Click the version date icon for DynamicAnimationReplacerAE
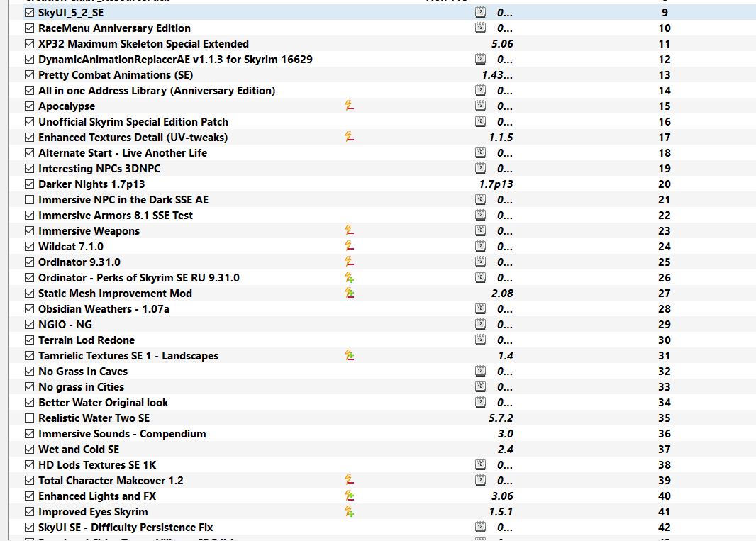 pos(480,59)
